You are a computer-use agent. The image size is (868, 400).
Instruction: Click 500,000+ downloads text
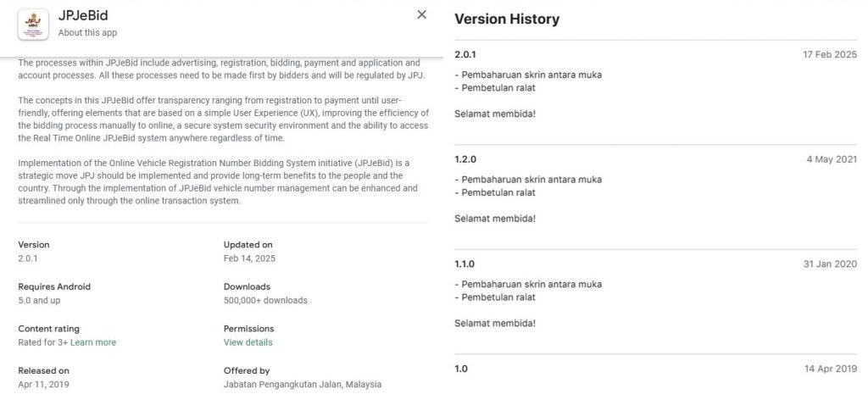pyautogui.click(x=265, y=300)
